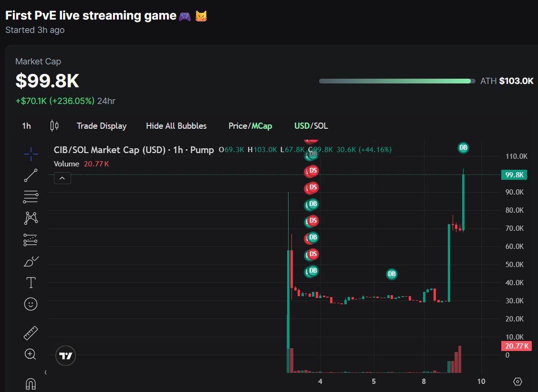Collapse the drawing toolbar arrow

(x=46, y=372)
